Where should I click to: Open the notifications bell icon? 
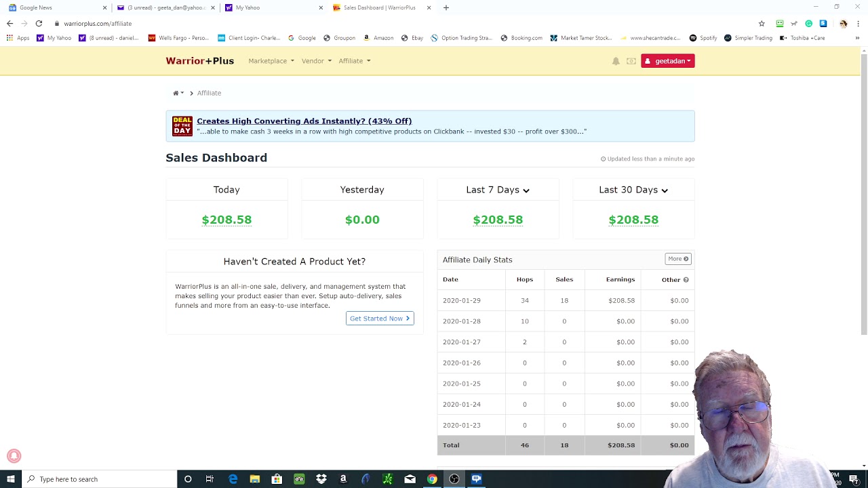pos(616,61)
